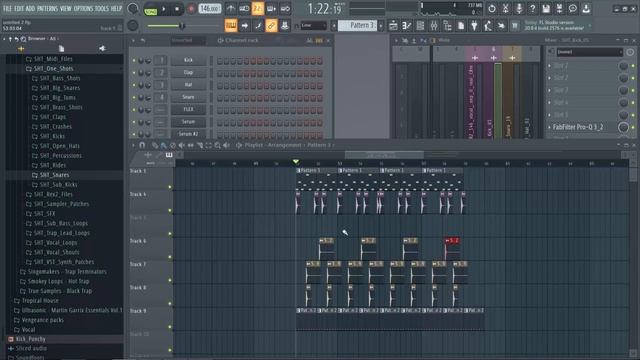Viewport: 640px width, 360px height.
Task: Adjust the master volume slider
Action: point(182,26)
